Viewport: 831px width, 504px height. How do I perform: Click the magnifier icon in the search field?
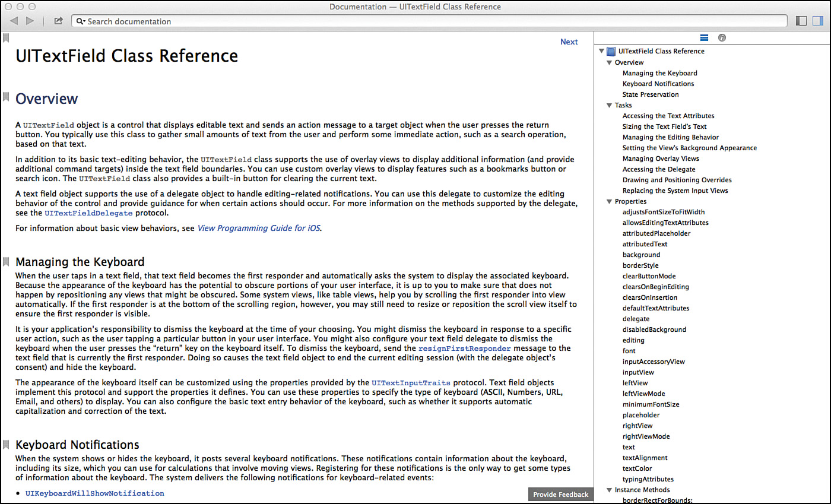81,21
